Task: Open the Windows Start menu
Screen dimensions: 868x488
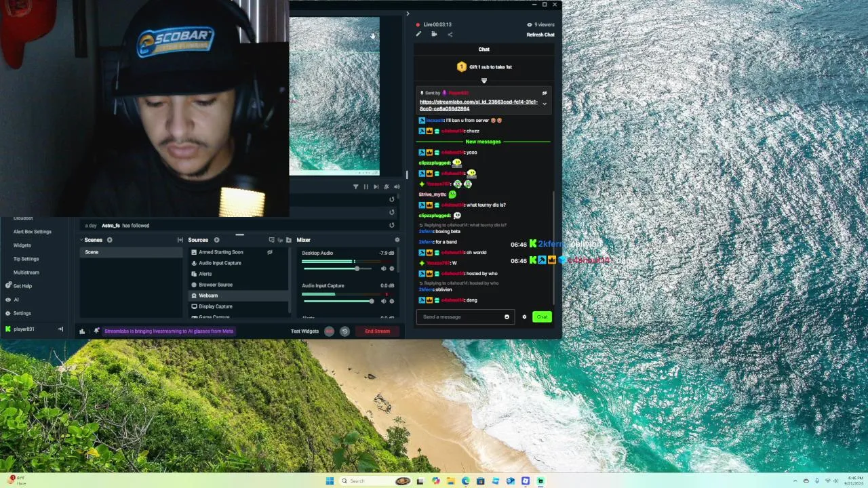Action: [x=330, y=481]
